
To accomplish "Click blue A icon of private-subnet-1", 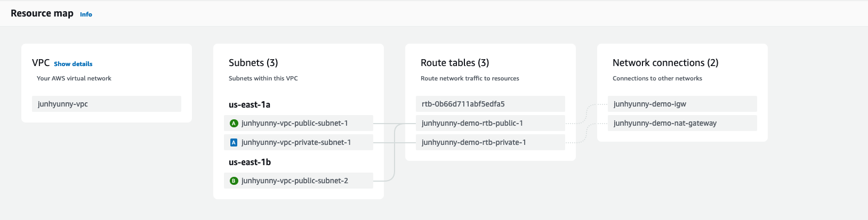I will click(234, 142).
